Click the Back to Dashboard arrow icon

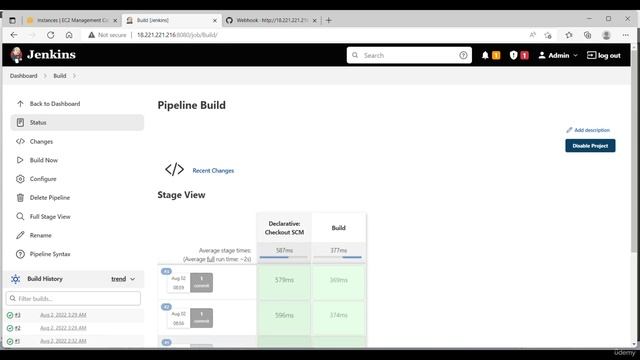[x=20, y=104]
